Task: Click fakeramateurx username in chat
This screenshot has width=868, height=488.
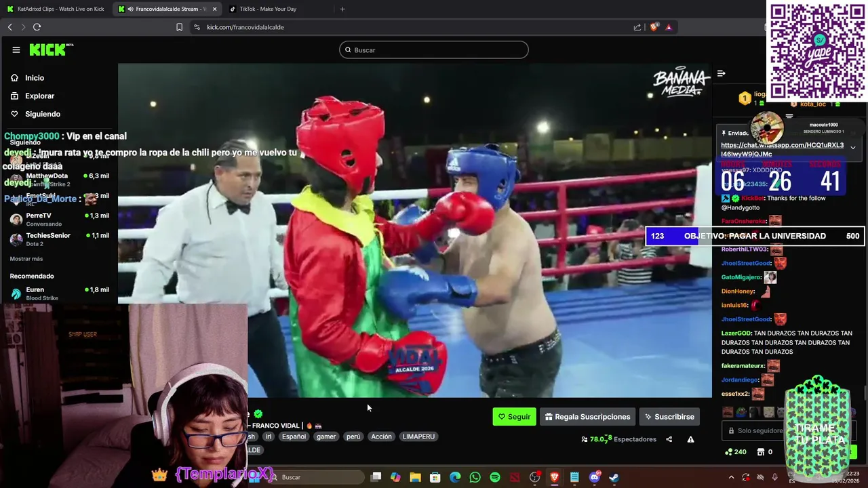Action: 743,366
